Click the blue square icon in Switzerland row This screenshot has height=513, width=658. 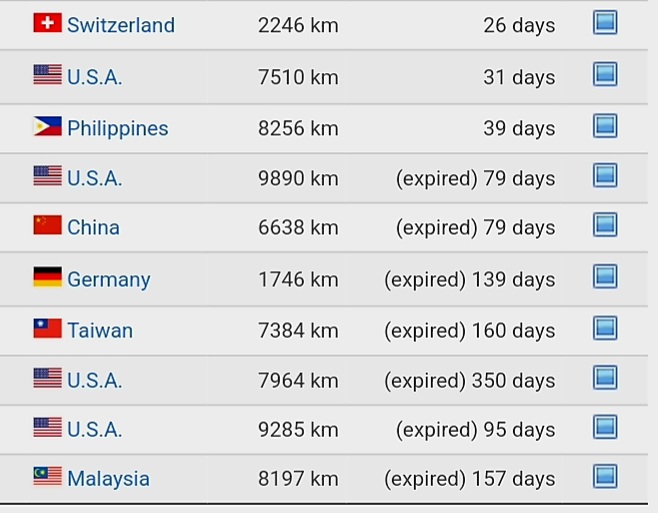(x=605, y=22)
